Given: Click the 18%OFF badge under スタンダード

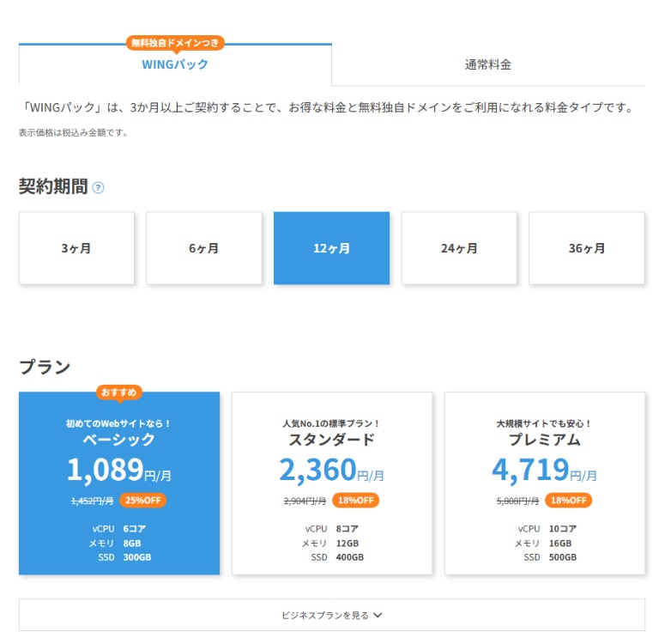Looking at the screenshot, I should click(355, 500).
